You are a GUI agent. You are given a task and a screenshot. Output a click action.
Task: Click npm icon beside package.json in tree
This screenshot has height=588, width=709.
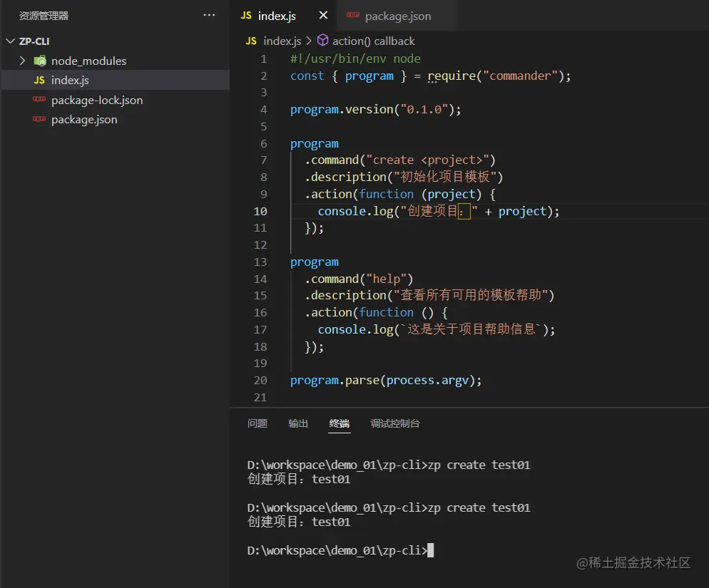[x=39, y=119]
